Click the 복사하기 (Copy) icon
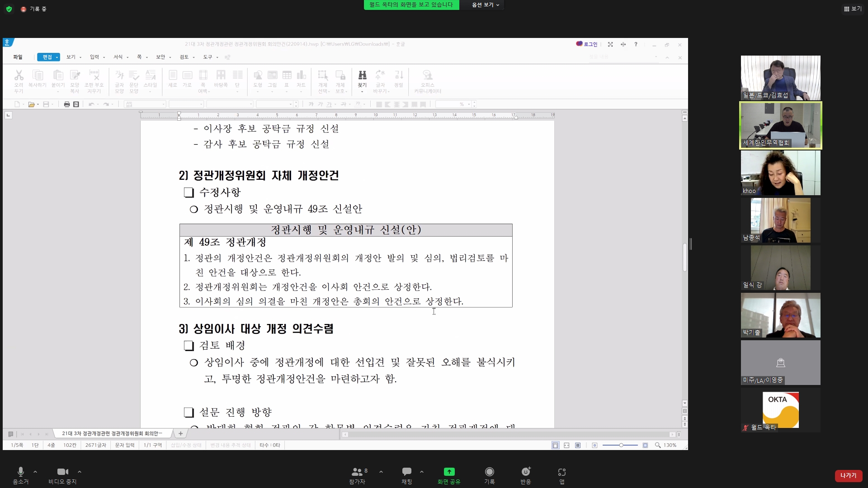The image size is (868, 488). coord(38,79)
